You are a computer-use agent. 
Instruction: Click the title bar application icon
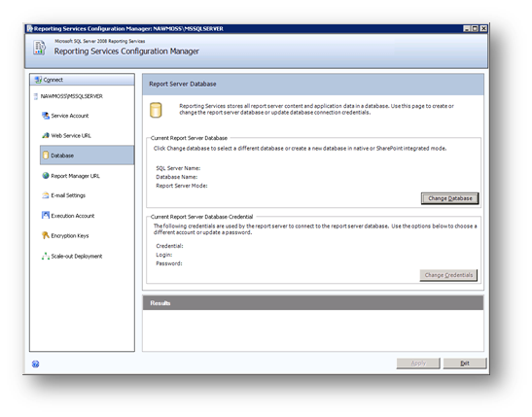(30, 28)
